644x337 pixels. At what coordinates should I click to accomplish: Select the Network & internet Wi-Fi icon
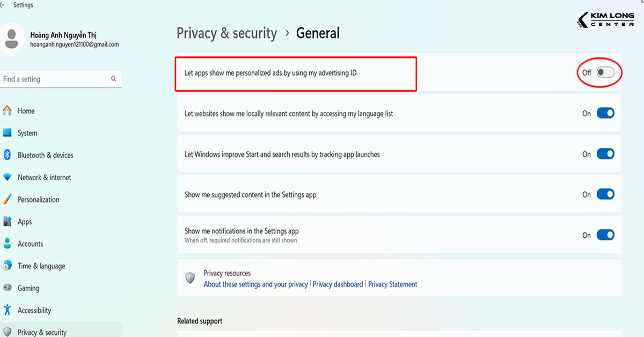point(7,177)
